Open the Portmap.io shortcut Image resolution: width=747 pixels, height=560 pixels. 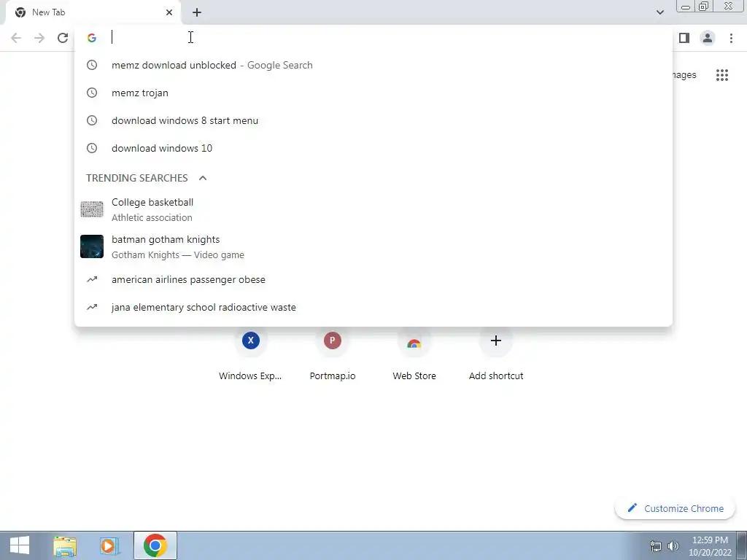(x=333, y=355)
